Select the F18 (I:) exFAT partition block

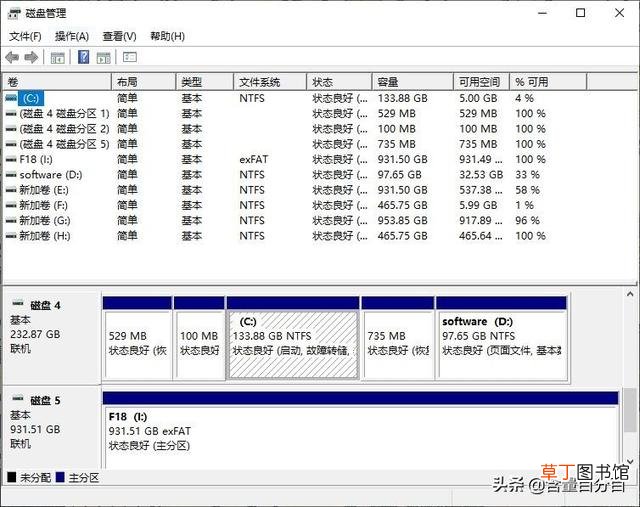(361, 431)
